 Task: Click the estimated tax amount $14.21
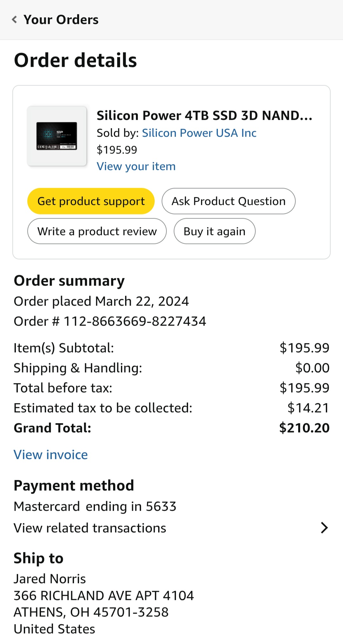tap(308, 408)
